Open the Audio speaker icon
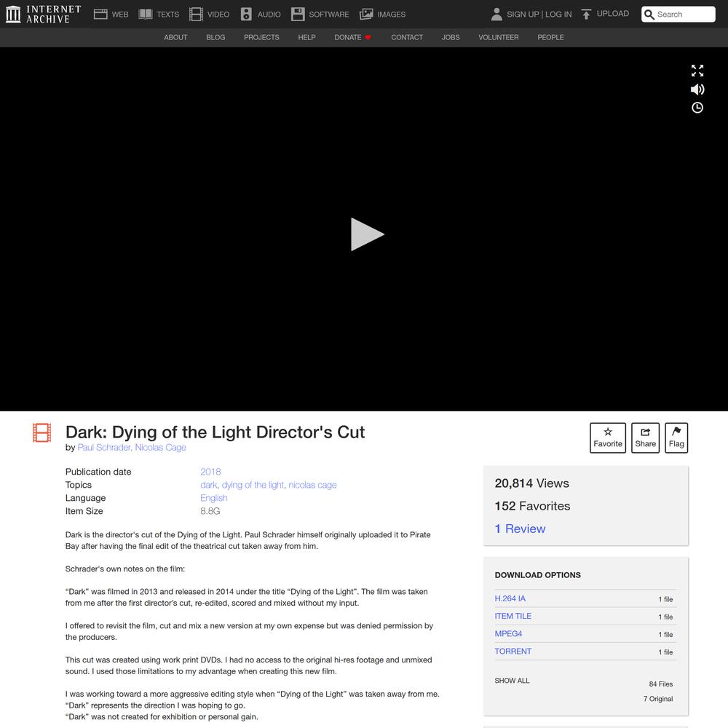Screen dimensions: 728x728 click(246, 15)
